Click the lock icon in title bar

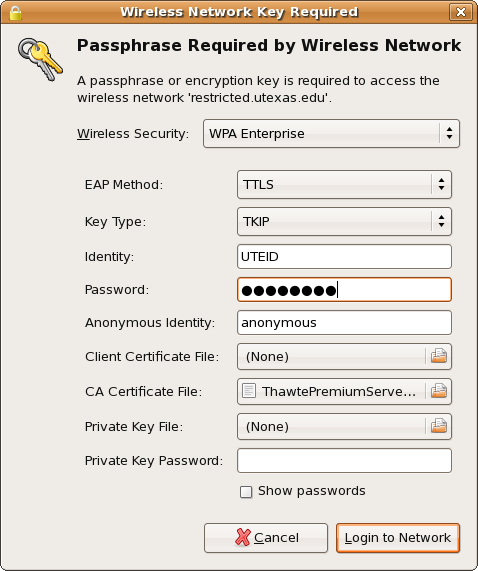pyautogui.click(x=15, y=13)
